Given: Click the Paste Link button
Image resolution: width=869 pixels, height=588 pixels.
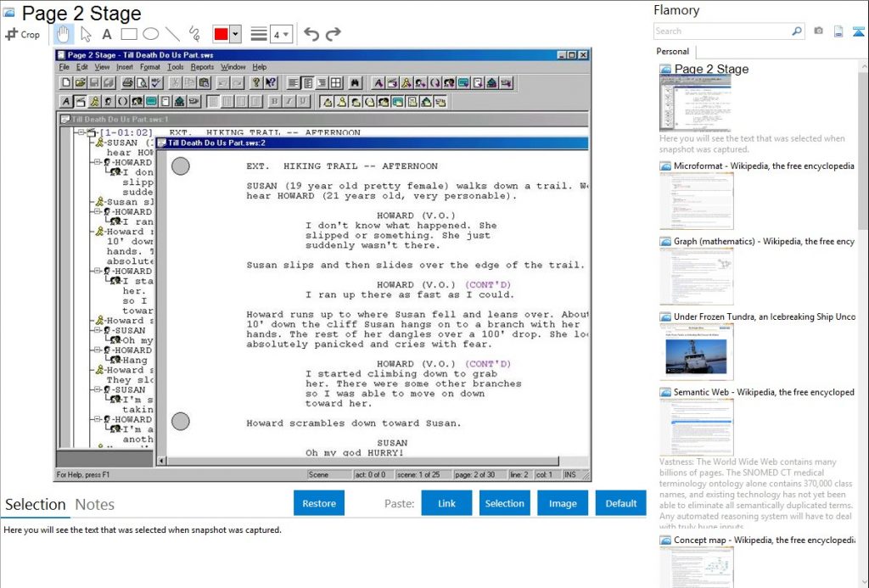Looking at the screenshot, I should pyautogui.click(x=446, y=503).
